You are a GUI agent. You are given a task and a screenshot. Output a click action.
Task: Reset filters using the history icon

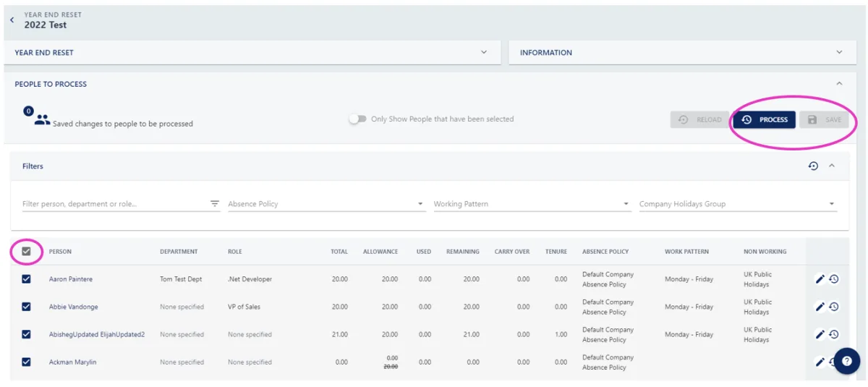[813, 166]
